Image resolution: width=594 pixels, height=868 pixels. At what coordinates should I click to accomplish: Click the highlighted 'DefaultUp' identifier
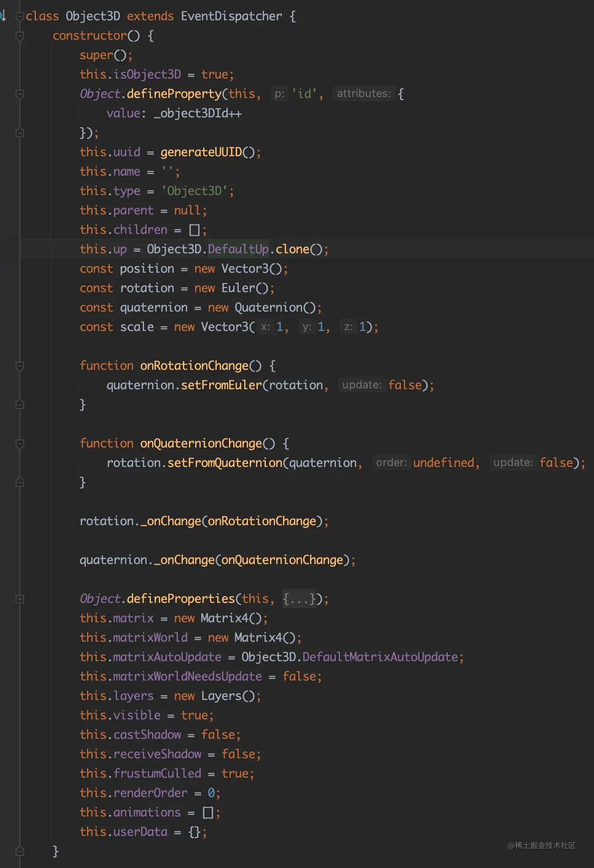[x=238, y=249]
